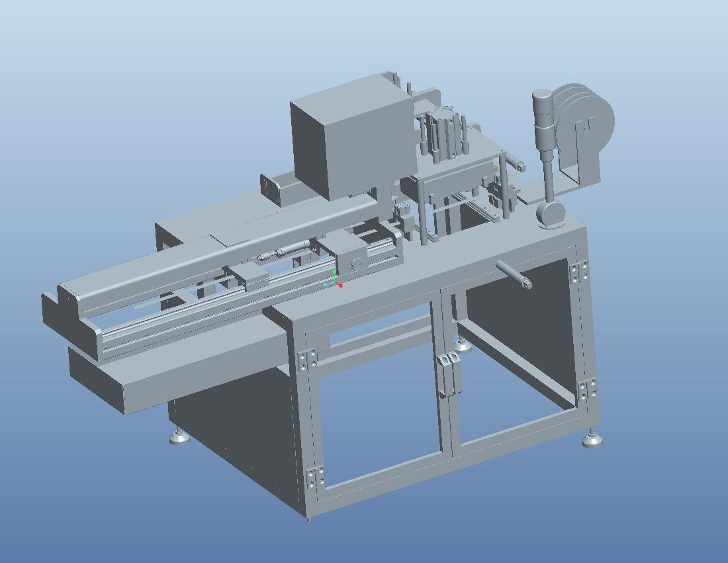Select the right-side leveling foot

click(592, 439)
